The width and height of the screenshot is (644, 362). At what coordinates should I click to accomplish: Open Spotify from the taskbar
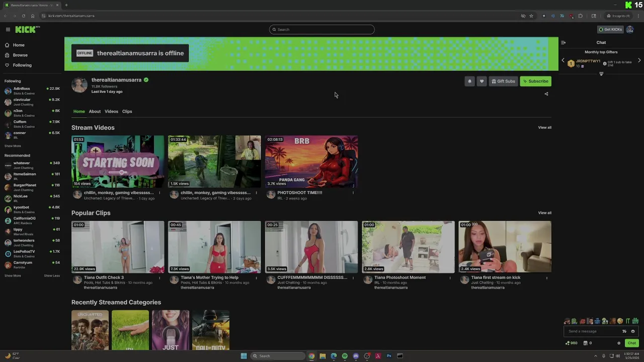tap(345, 356)
